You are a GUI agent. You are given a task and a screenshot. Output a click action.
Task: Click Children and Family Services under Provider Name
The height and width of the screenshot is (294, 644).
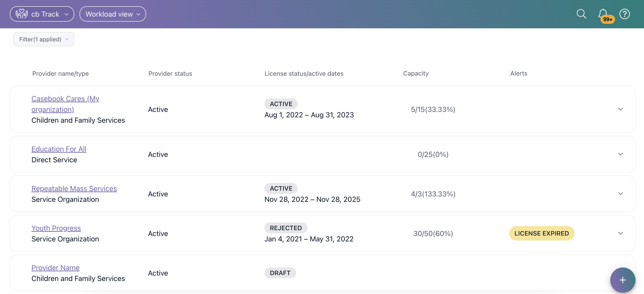pyautogui.click(x=78, y=278)
